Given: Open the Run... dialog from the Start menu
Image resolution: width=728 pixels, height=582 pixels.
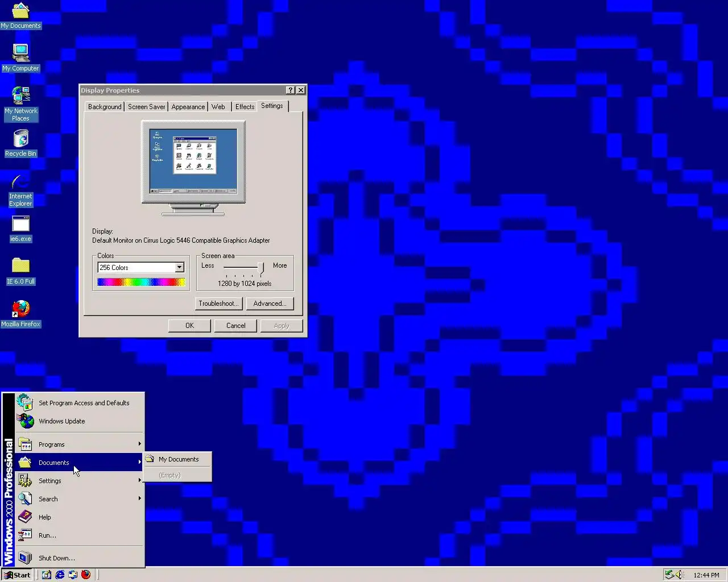Looking at the screenshot, I should 80,535.
